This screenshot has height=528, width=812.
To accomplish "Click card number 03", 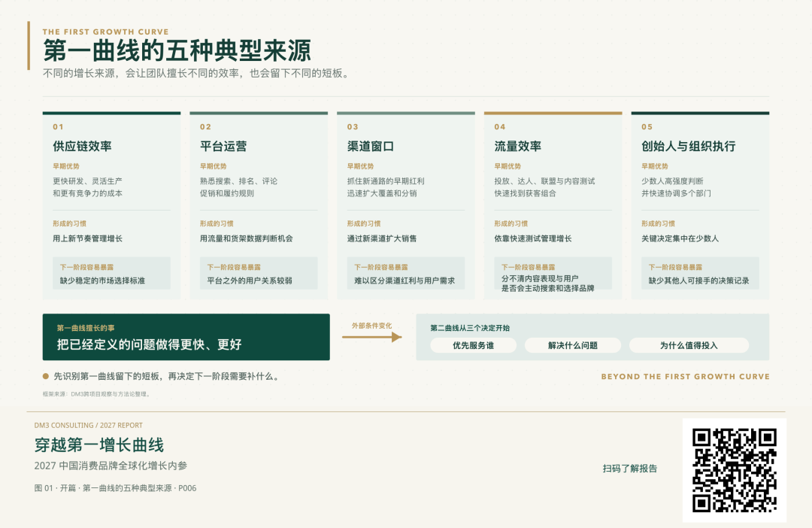I will tap(353, 126).
